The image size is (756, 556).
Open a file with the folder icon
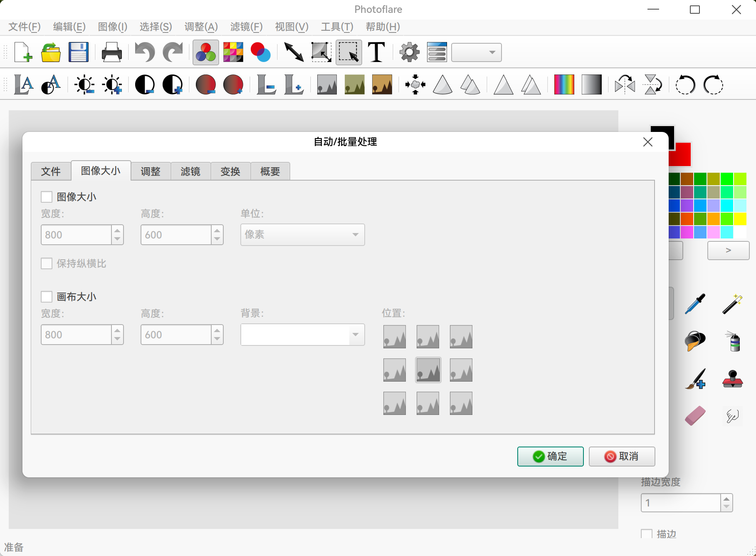51,52
